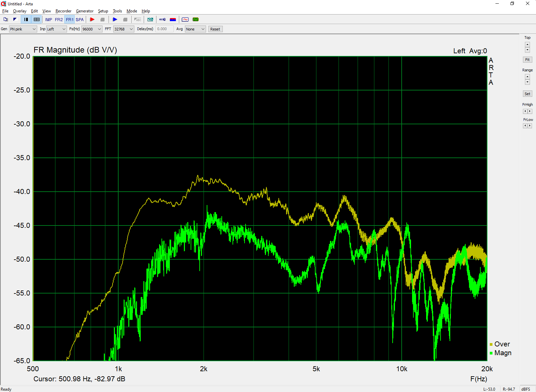536x392 pixels.
Task: Open the Mode menu
Action: 132,11
